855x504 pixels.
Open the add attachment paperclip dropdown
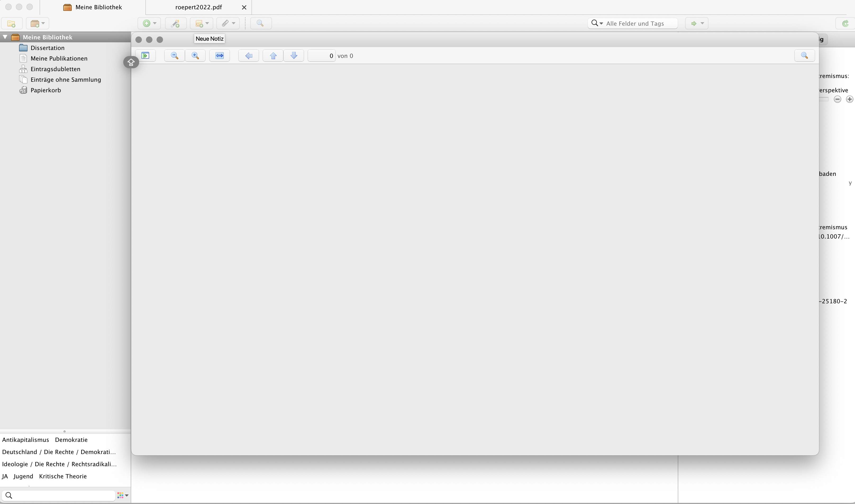click(228, 24)
